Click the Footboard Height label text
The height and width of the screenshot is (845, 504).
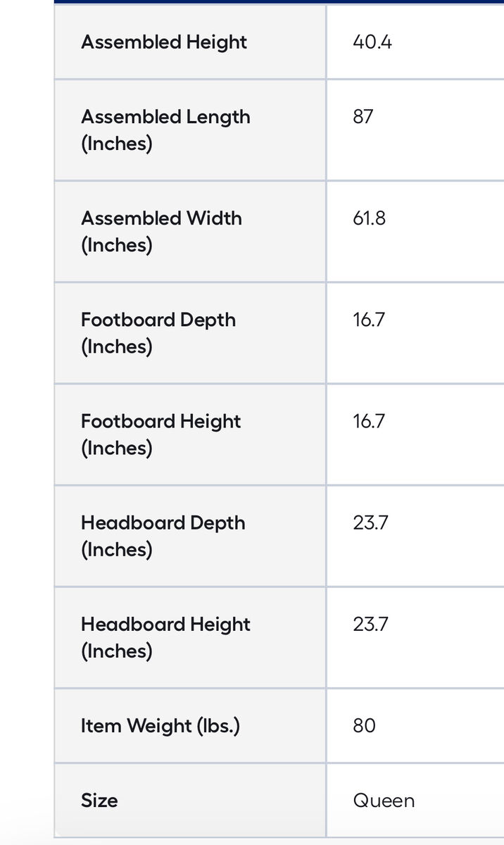click(161, 421)
